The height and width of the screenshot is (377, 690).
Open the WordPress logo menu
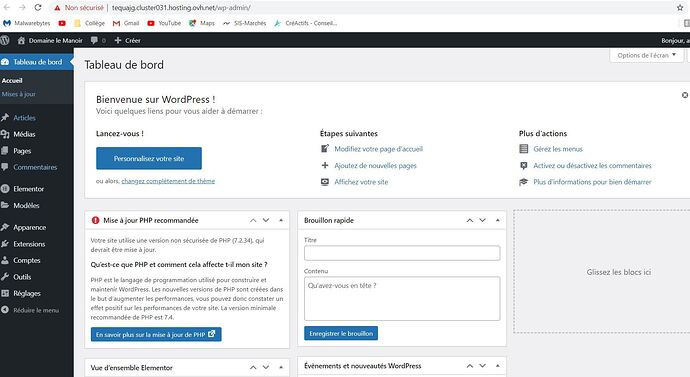(5, 40)
